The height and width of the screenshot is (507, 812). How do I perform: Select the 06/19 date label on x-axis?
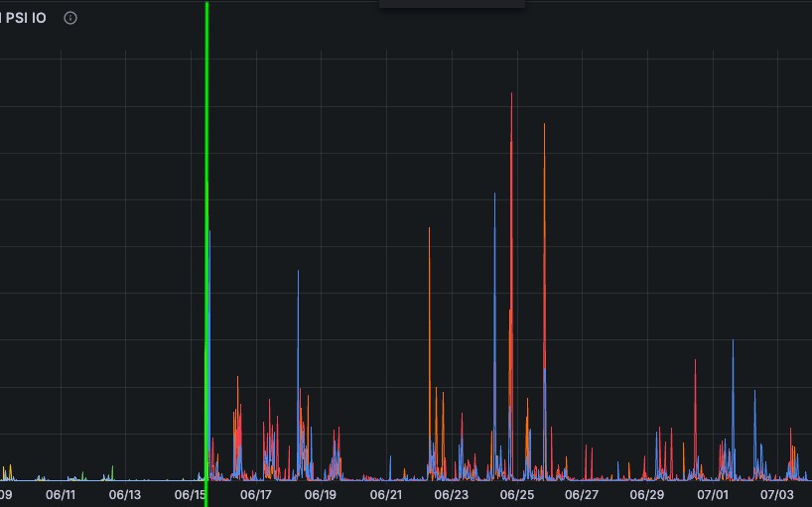tap(321, 494)
